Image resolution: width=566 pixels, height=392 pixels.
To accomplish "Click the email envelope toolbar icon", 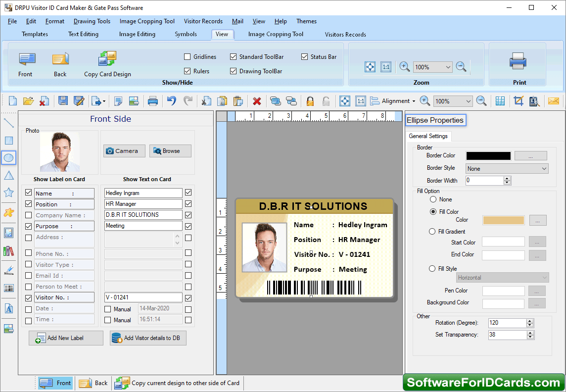I will click(553, 101).
